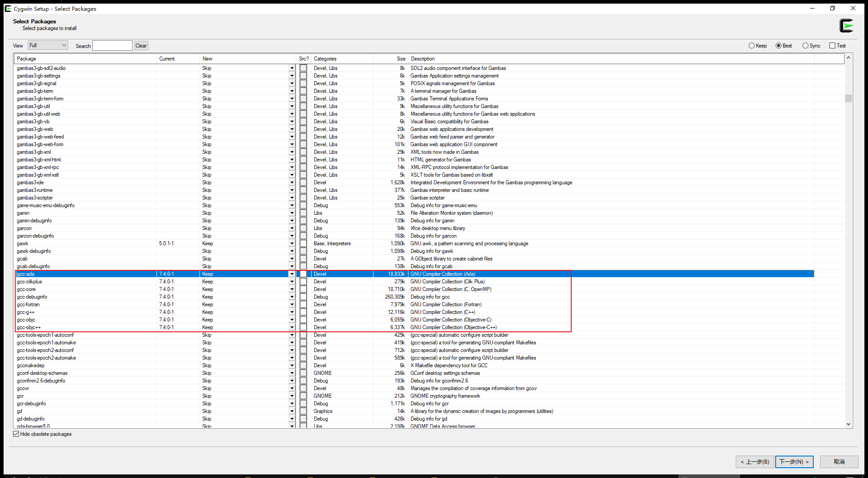
Task: Open the New version dropdown for gawk
Action: click(x=292, y=243)
